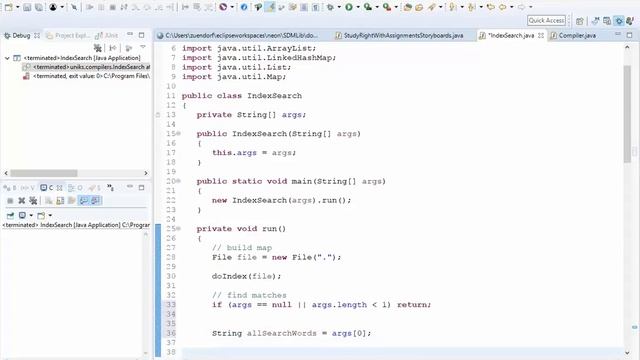Toggle Show Console on Standard Error change
Screen dimensions: 640x360
96,200
